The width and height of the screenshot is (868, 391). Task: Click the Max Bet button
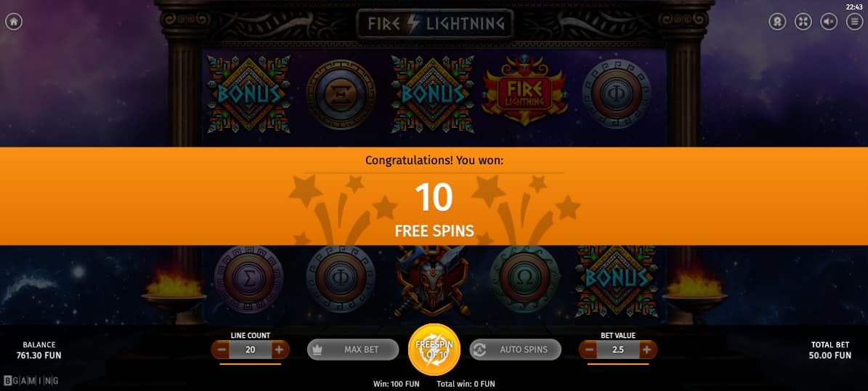pos(353,350)
